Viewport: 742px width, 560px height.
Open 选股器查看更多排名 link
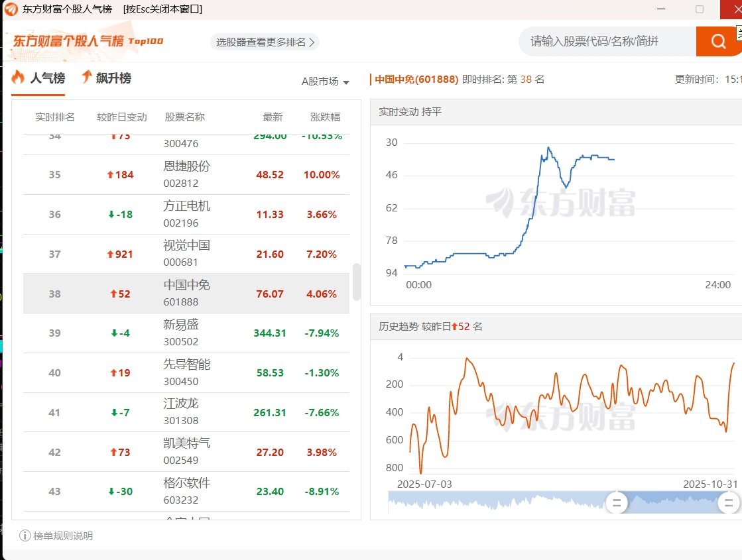click(265, 42)
